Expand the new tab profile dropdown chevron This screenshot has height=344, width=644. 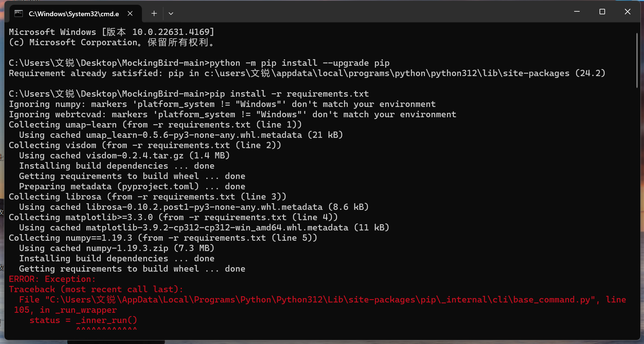click(171, 14)
